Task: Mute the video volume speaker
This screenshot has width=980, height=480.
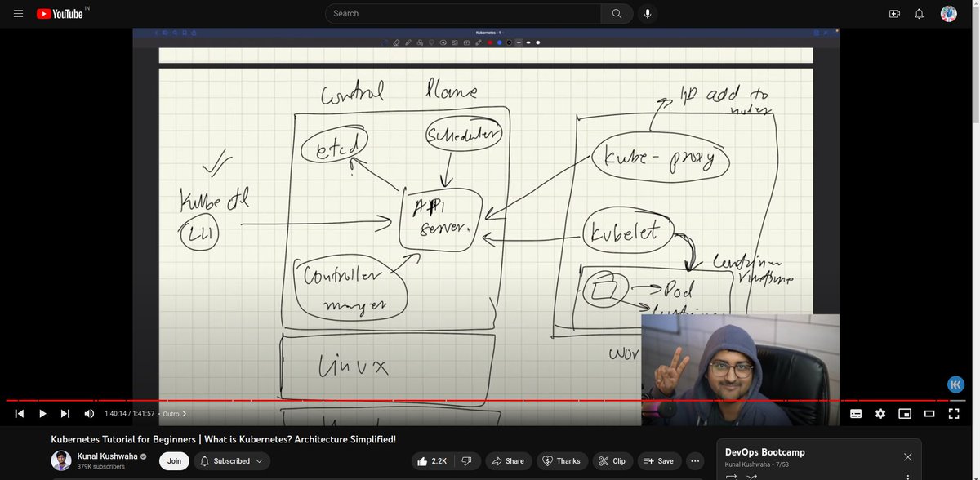Action: point(89,414)
